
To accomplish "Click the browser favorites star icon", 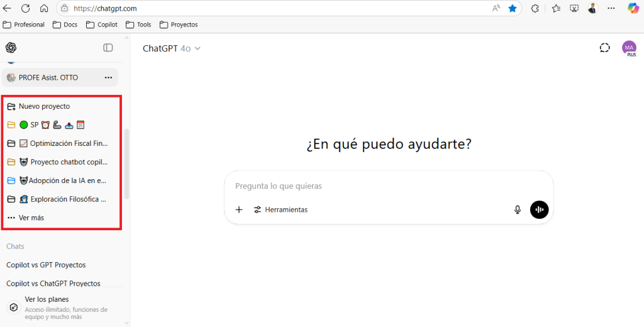I will pyautogui.click(x=513, y=9).
